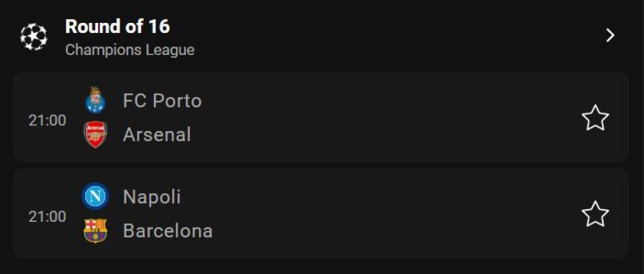
Task: Click the Barcelona club crest
Action: (x=95, y=230)
